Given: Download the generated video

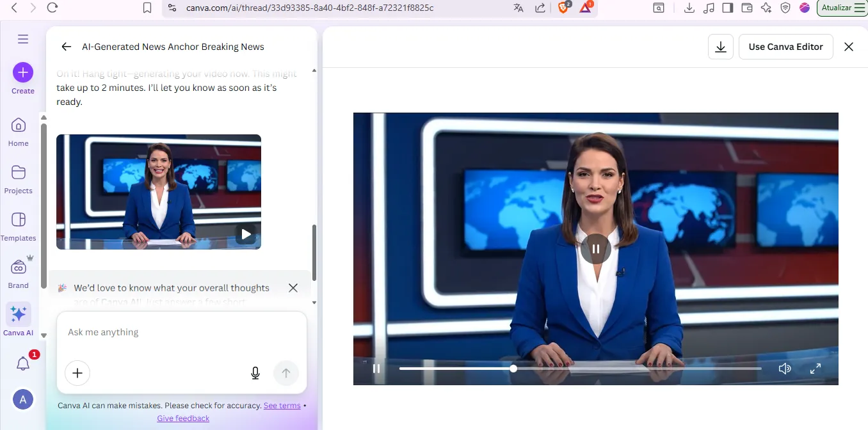Looking at the screenshot, I should coord(721,47).
